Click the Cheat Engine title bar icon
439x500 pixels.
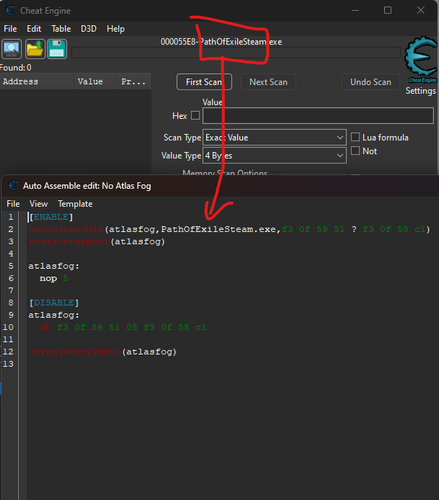11,11
